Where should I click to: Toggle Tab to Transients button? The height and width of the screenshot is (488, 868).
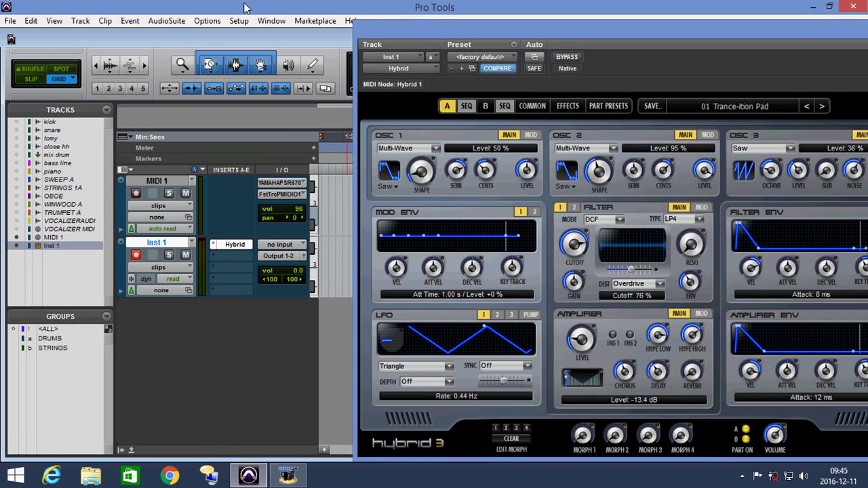pyautogui.click(x=191, y=88)
